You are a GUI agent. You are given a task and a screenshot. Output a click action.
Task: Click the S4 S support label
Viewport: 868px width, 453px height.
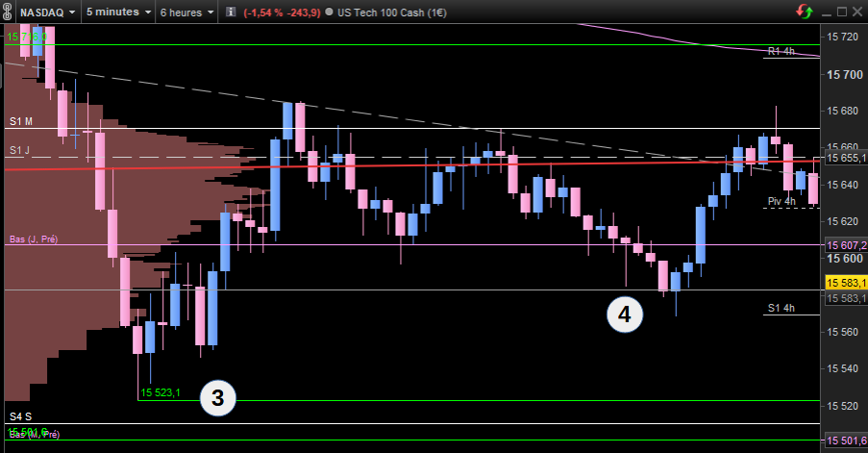[x=20, y=416]
